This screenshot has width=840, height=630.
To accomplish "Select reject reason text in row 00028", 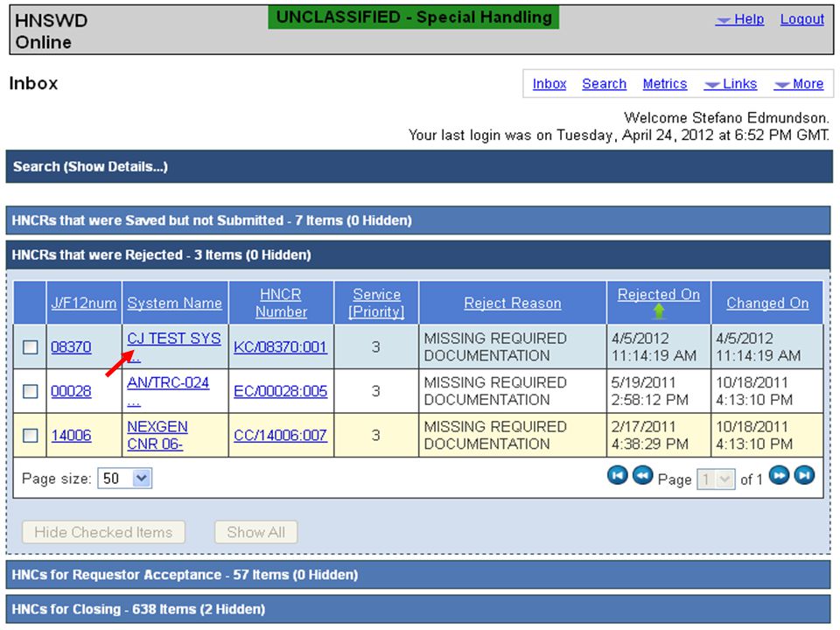I will (495, 391).
